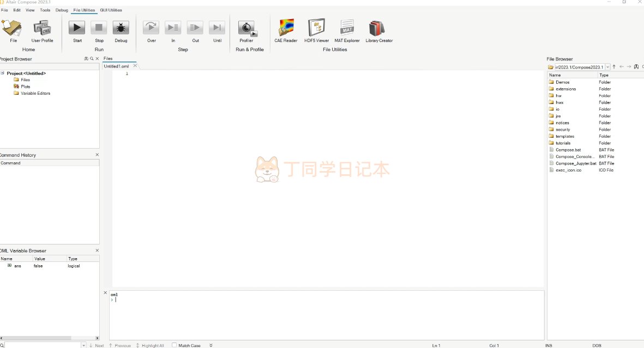Open the Profiler tool
The height and width of the screenshot is (348, 644).
click(246, 28)
